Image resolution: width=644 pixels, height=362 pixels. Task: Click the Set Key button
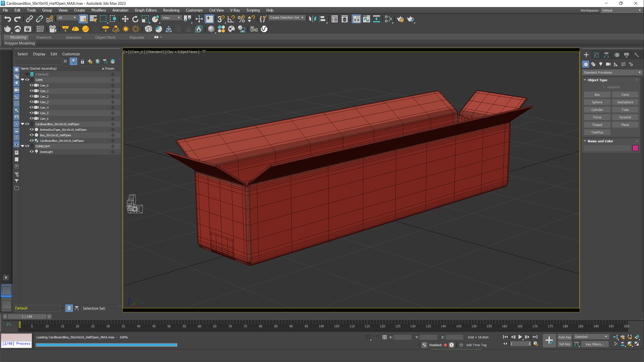pyautogui.click(x=565, y=344)
